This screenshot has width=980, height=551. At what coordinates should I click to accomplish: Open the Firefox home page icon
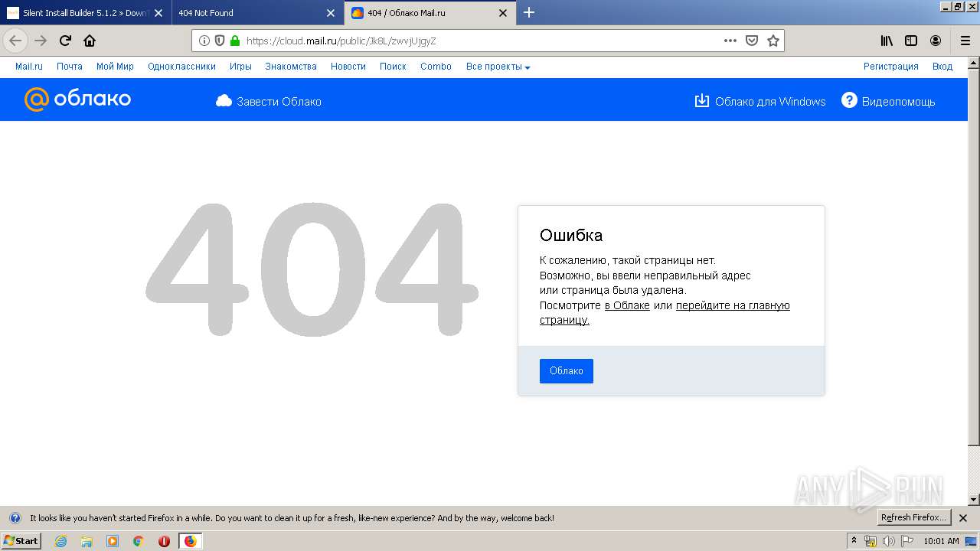(x=90, y=41)
